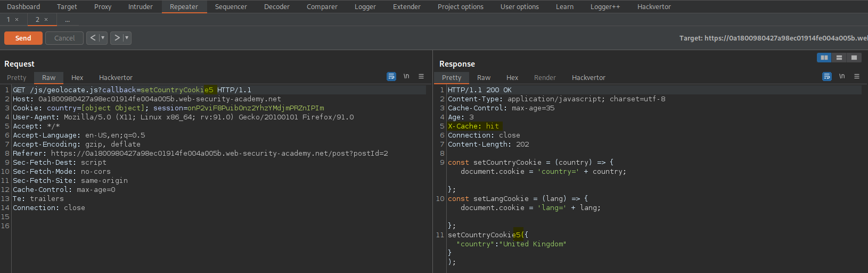Open the Response panel hamburger options menu

857,77
